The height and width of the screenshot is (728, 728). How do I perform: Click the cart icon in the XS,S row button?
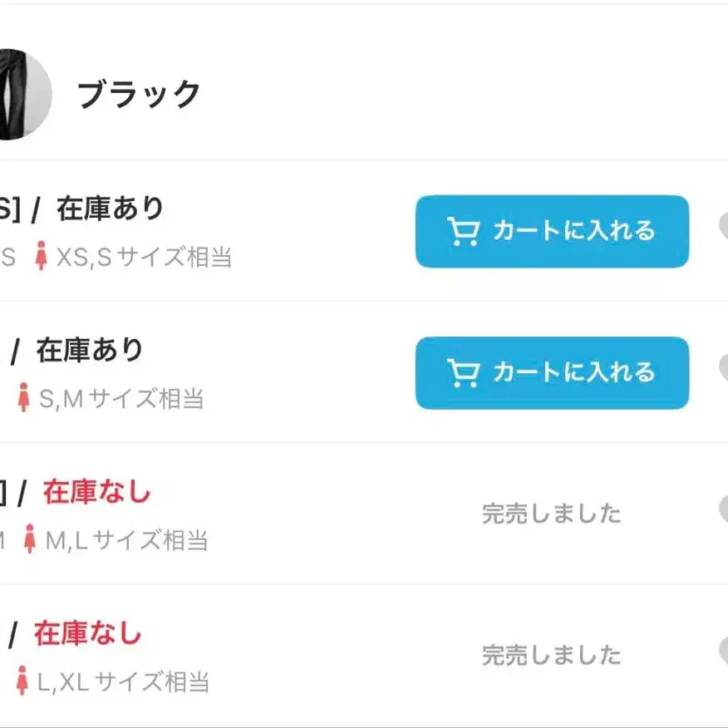point(462,232)
